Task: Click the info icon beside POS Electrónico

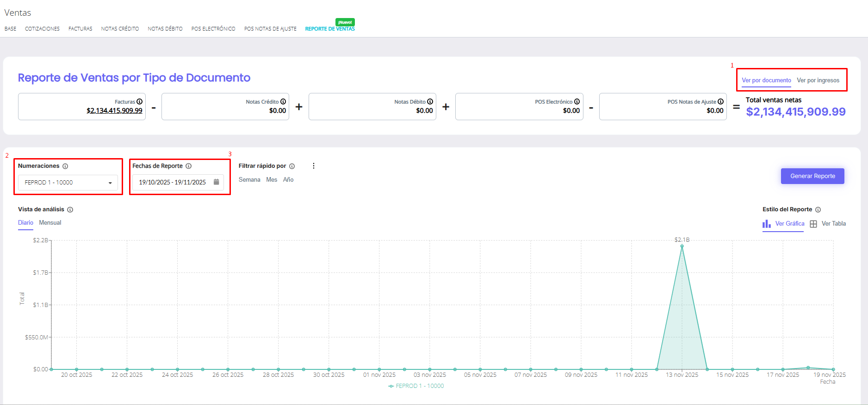Action: pyautogui.click(x=577, y=102)
